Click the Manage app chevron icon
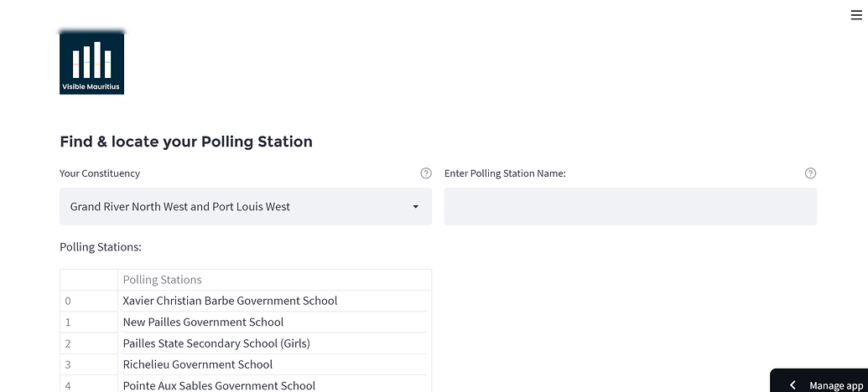The height and width of the screenshot is (392, 868). pos(793,385)
